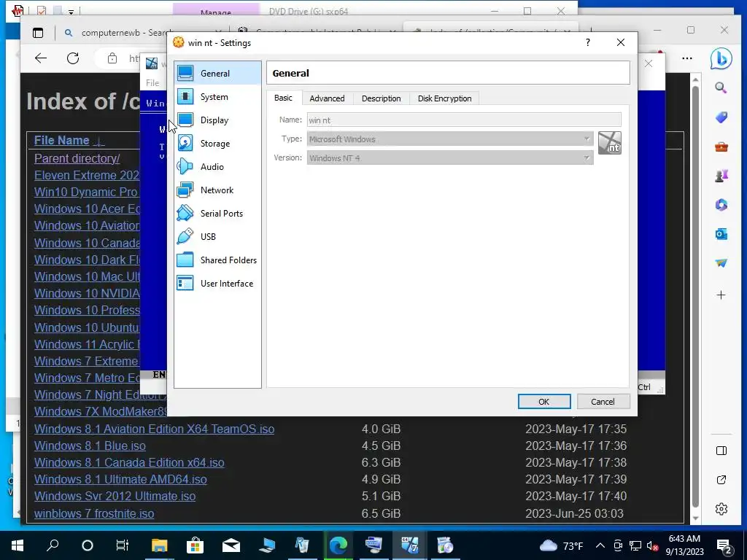The image size is (747, 560).
Task: Sort the index by File Name
Action: (62, 140)
